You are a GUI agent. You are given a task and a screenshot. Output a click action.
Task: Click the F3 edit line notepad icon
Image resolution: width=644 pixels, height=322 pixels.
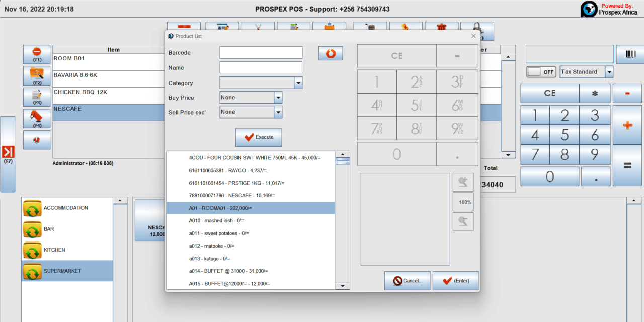(36, 97)
